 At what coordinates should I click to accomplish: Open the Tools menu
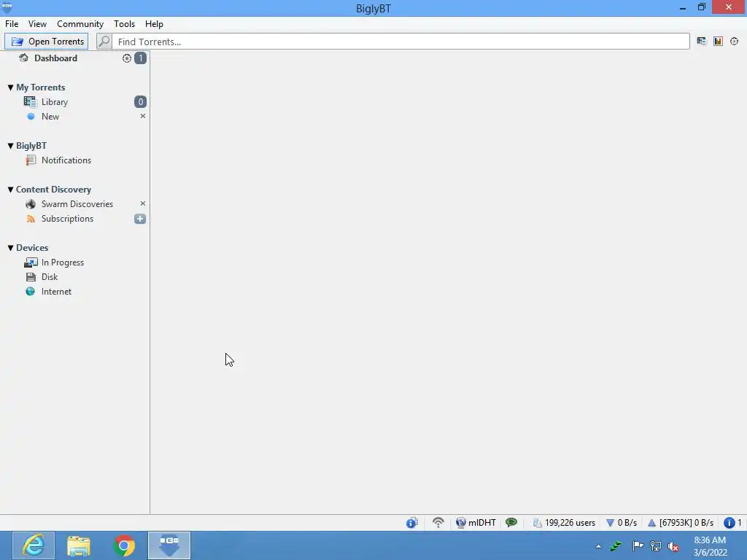[x=124, y=24]
